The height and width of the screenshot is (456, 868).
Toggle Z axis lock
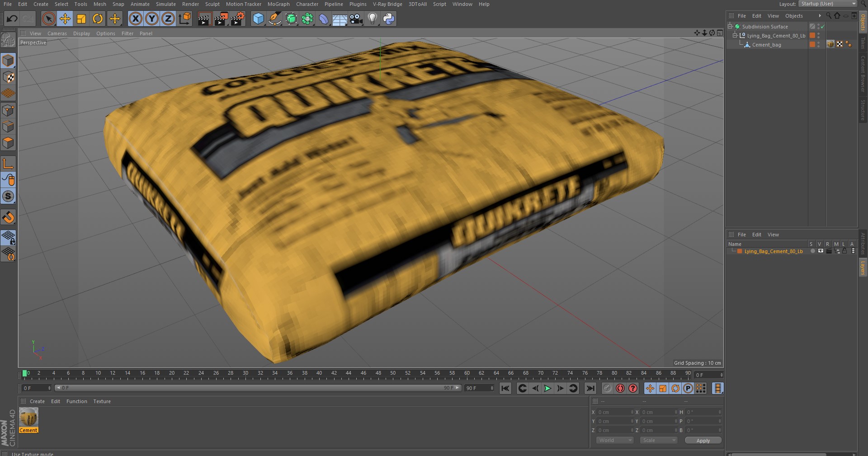[168, 19]
